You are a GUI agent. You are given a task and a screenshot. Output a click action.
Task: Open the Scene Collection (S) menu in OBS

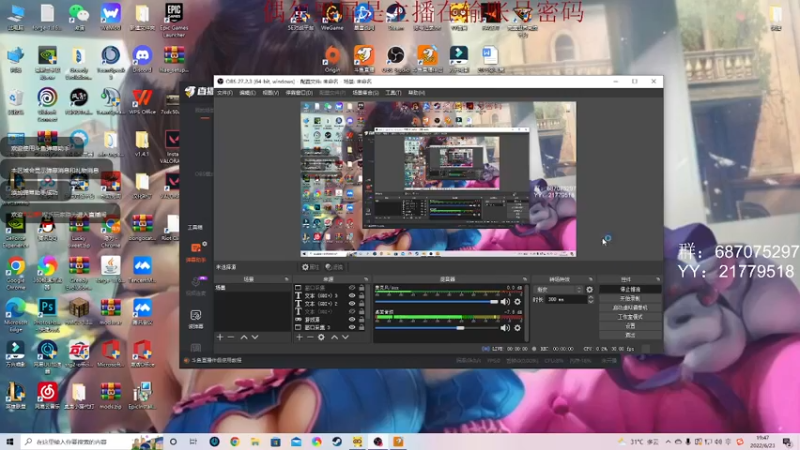(x=365, y=93)
